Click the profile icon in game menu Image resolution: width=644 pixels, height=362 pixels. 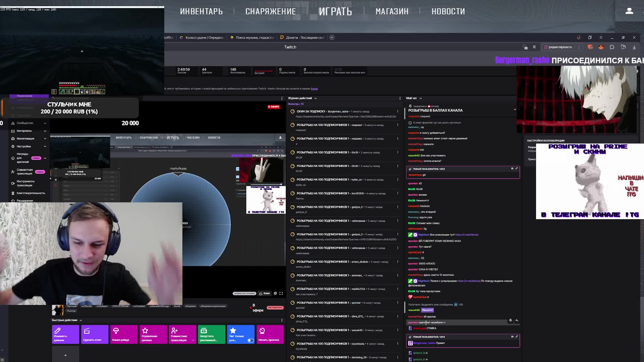tap(629, 11)
